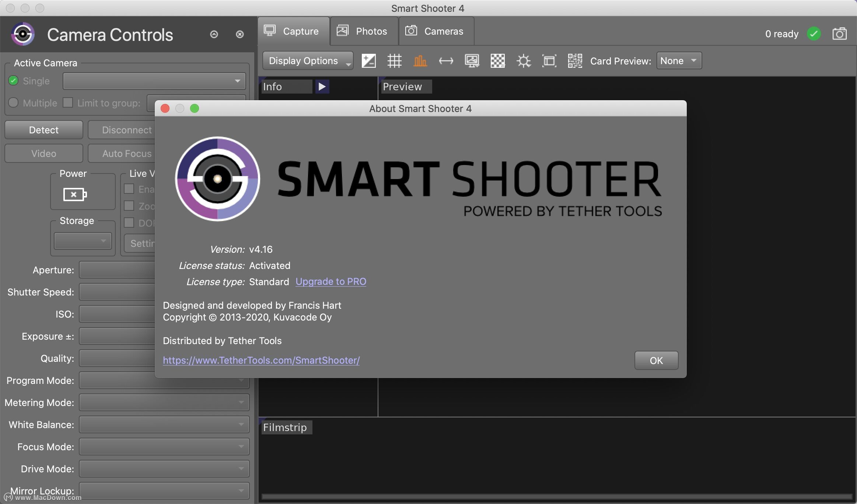The width and height of the screenshot is (857, 504).
Task: Click the Preview panel header
Action: pos(406,87)
